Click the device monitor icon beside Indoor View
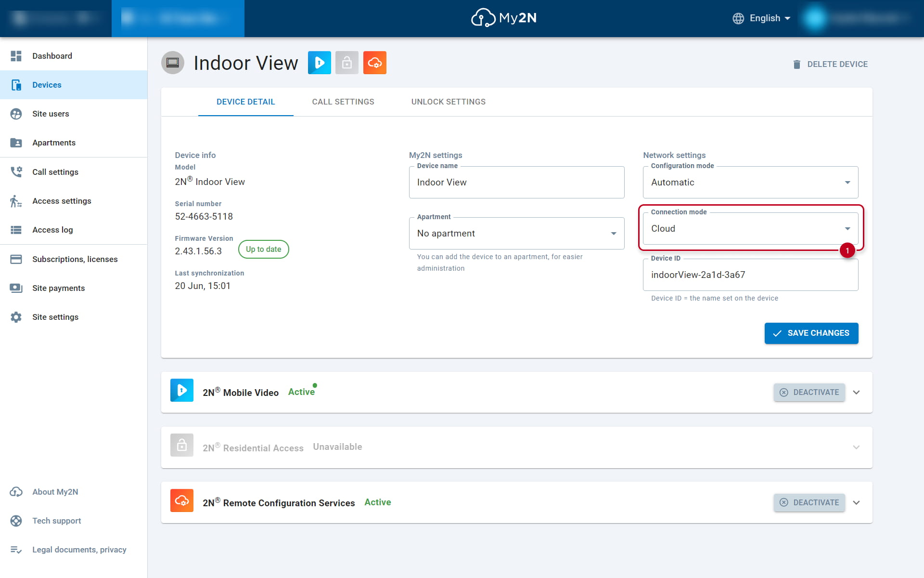924x578 pixels. tap(173, 63)
